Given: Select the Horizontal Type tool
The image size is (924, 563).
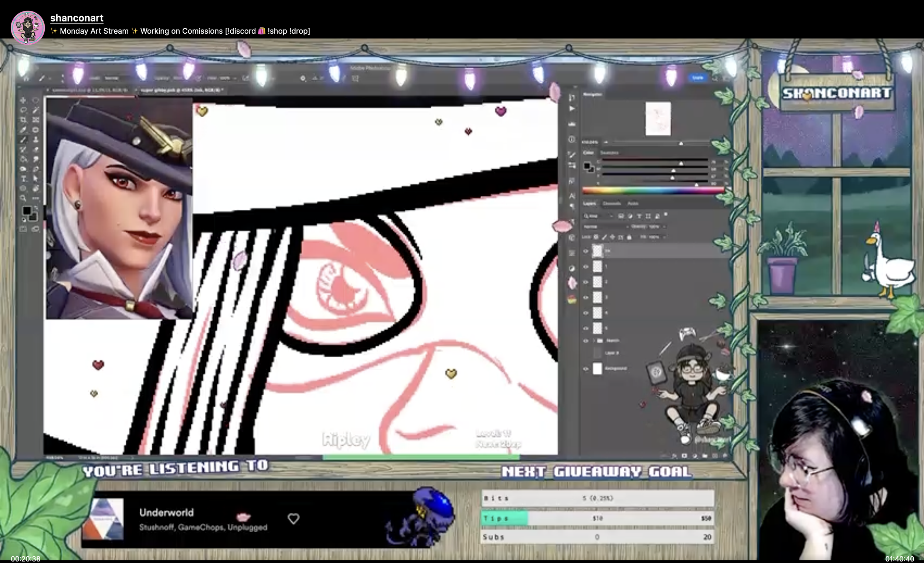Looking at the screenshot, I should tap(23, 179).
